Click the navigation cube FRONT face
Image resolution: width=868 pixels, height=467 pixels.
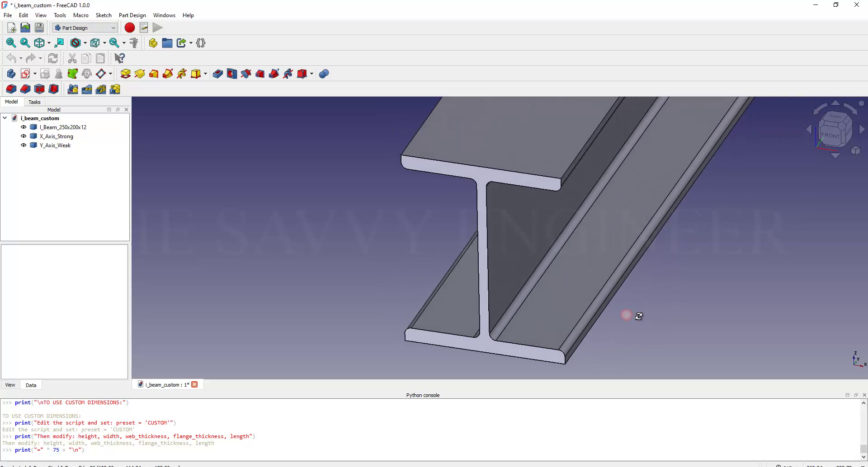830,135
